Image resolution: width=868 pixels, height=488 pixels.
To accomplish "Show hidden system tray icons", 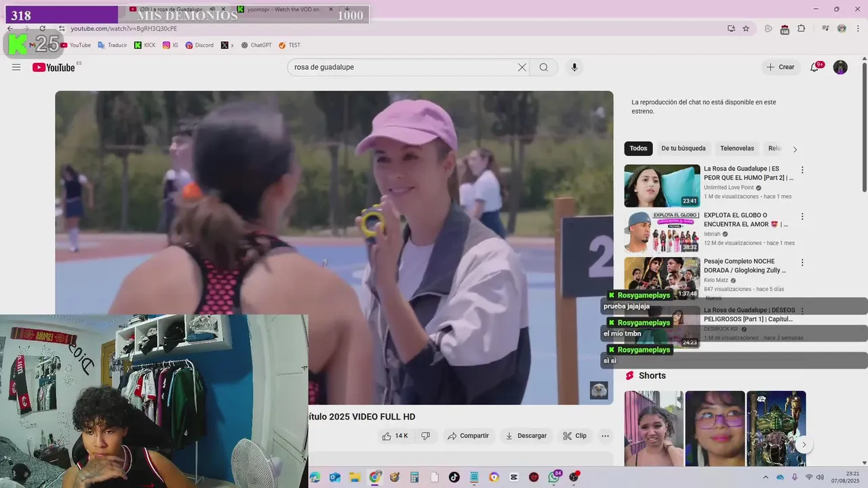I will coord(766,477).
